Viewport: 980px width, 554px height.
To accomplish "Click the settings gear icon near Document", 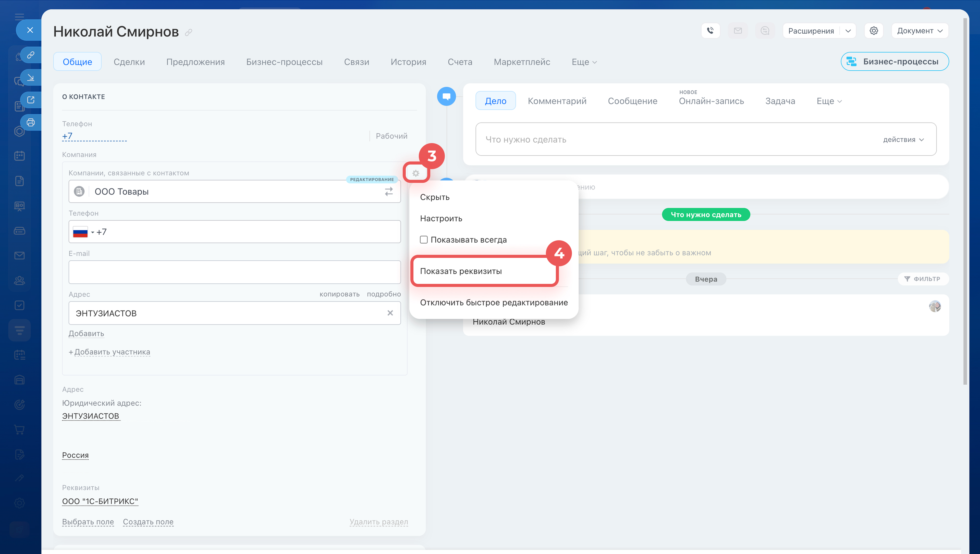I will click(873, 30).
